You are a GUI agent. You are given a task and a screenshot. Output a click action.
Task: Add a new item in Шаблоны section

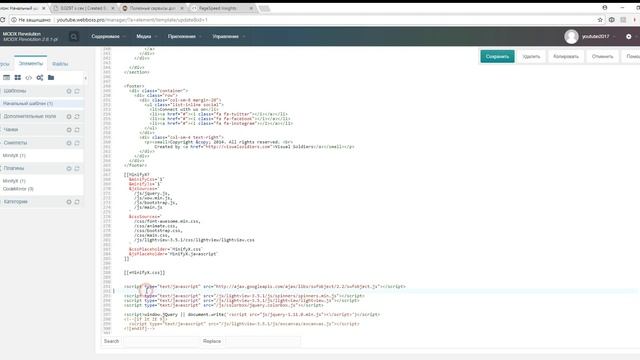click(69, 91)
